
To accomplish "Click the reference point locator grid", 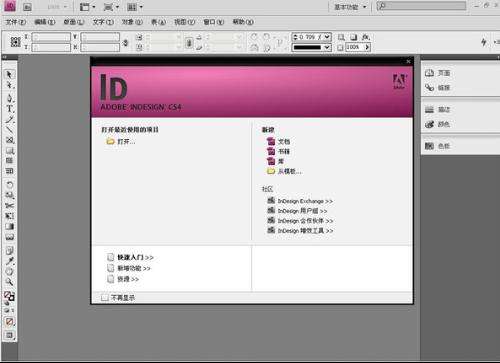I will (15, 42).
